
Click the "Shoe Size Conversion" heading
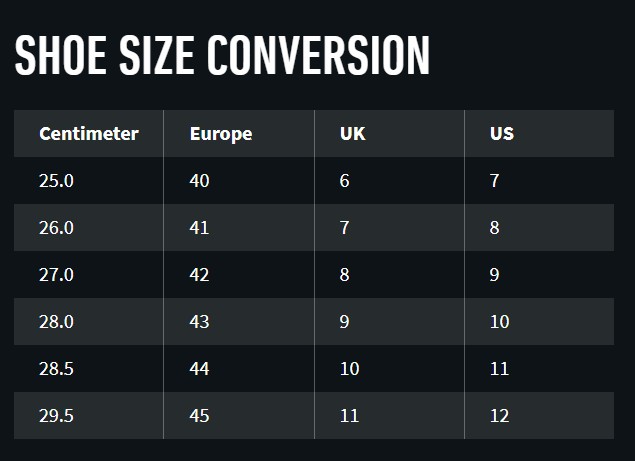pos(222,56)
